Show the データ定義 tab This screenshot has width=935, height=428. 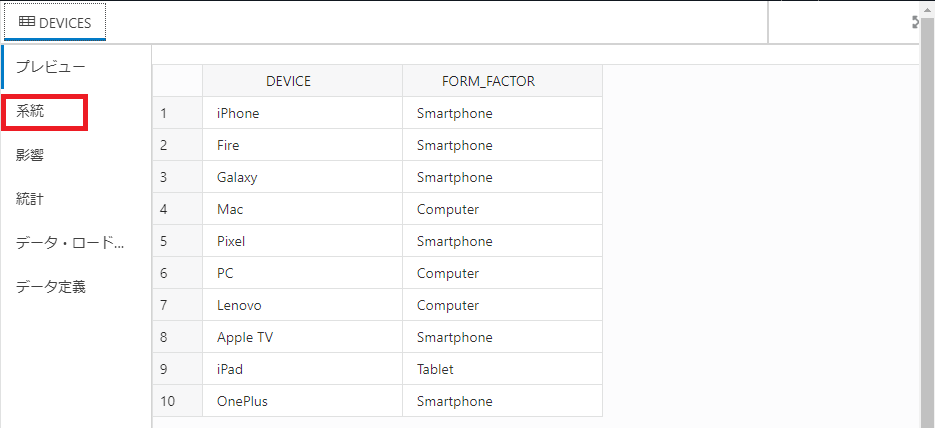click(x=51, y=287)
